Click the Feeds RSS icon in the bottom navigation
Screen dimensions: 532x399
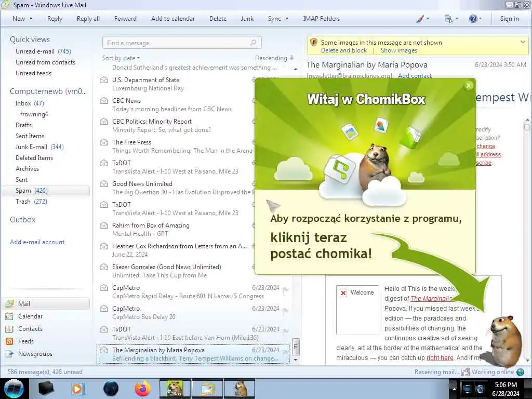pyautogui.click(x=9, y=341)
